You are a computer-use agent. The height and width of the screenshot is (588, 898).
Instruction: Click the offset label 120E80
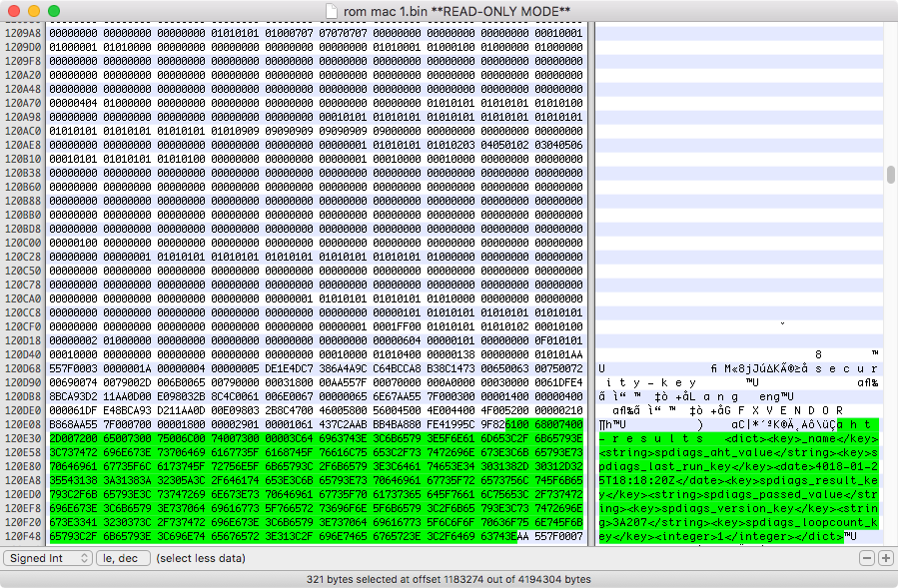23,466
